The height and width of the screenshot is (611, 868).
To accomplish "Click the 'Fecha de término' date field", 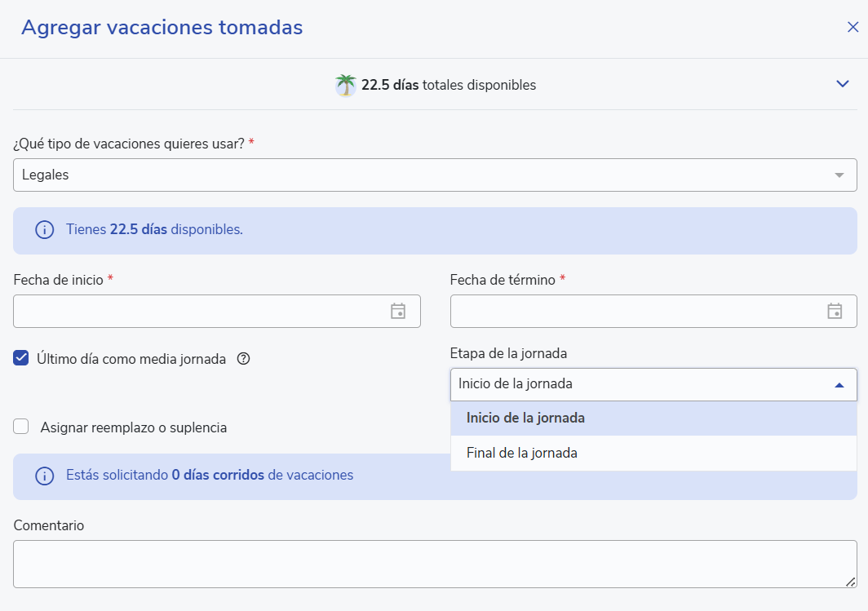I will [636, 311].
